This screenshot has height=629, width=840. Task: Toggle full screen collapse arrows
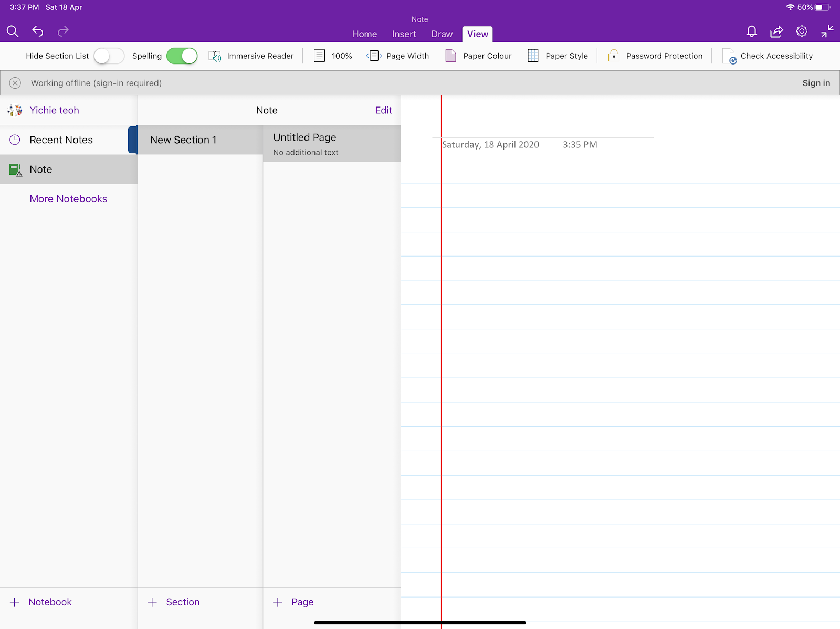(x=827, y=31)
